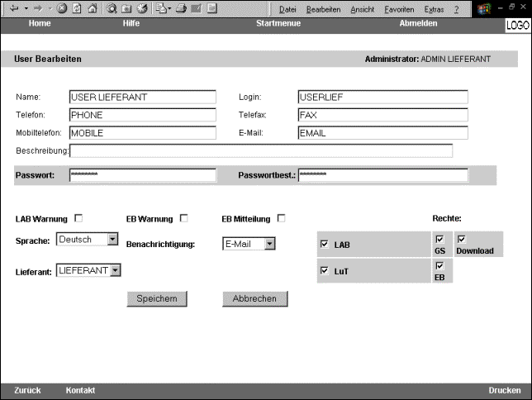Image resolution: width=532 pixels, height=400 pixels.
Task: Go to Home in navigation bar
Action: pos(40,23)
